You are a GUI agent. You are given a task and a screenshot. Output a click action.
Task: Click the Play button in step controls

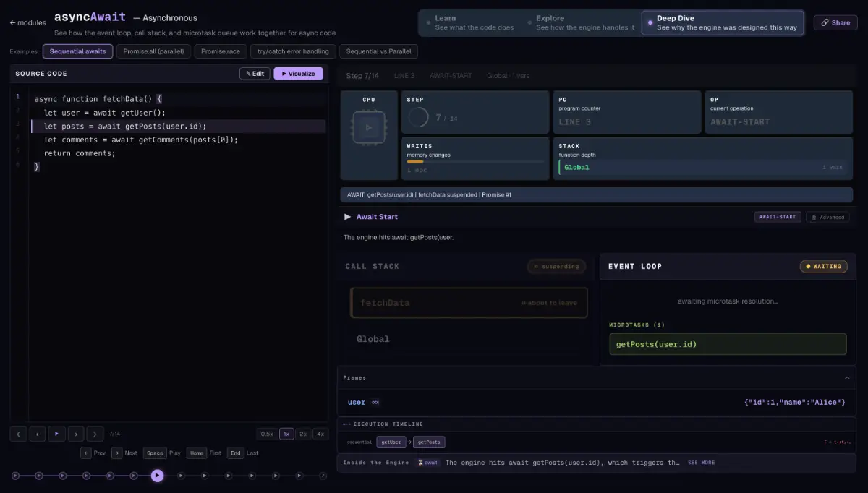pyautogui.click(x=56, y=434)
